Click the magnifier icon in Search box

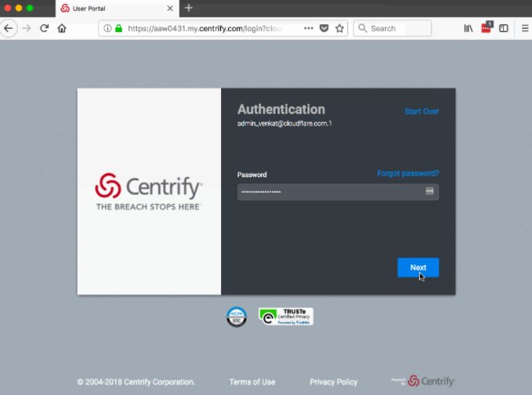coord(362,28)
